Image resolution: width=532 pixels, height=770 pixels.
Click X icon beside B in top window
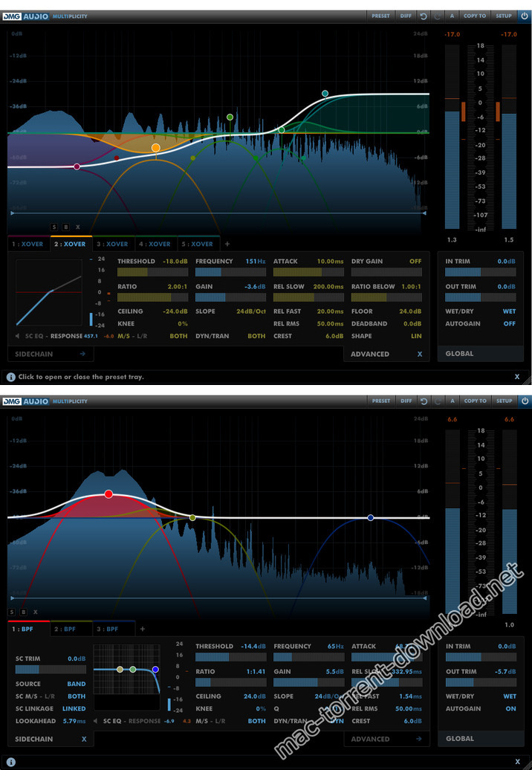[x=77, y=227]
